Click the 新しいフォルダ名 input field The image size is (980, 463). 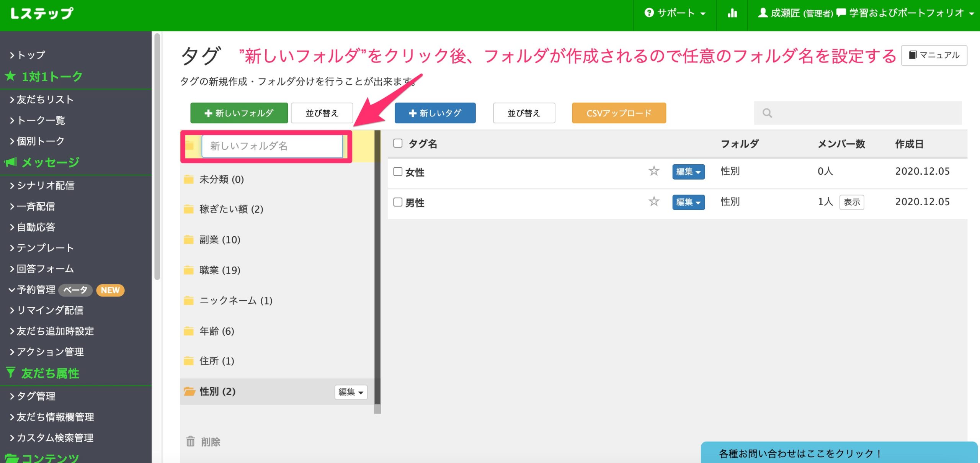coord(272,146)
